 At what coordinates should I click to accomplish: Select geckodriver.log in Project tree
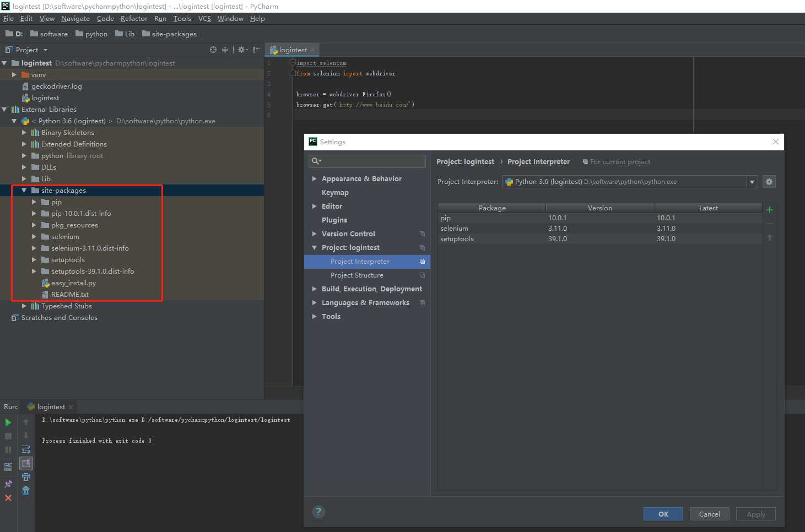tap(56, 86)
